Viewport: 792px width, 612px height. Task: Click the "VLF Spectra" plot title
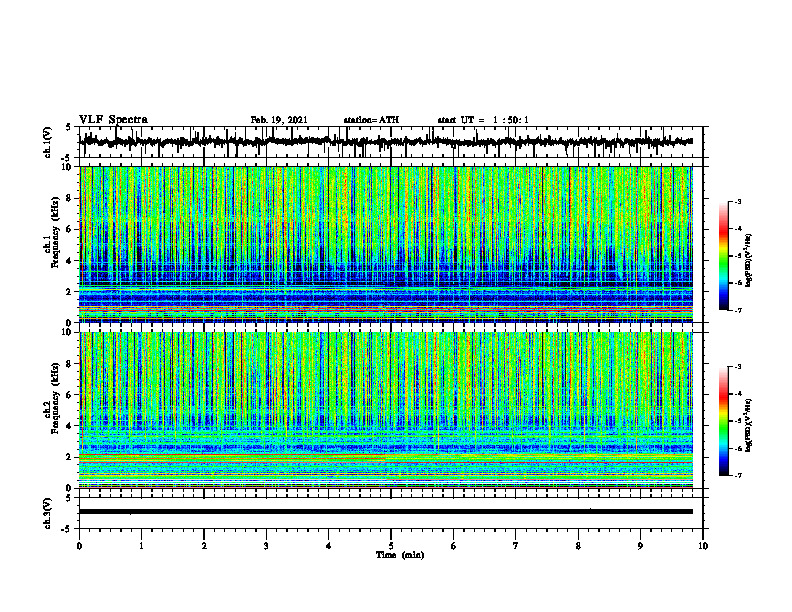click(113, 120)
